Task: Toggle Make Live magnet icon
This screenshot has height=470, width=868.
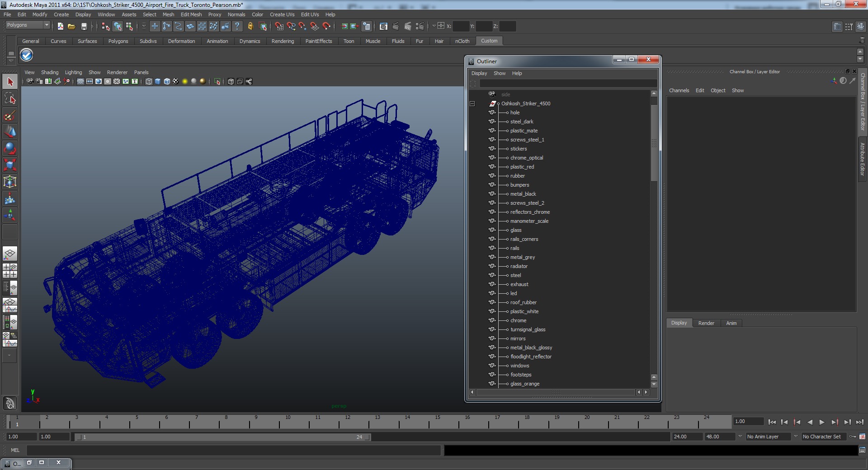Action: click(x=326, y=26)
